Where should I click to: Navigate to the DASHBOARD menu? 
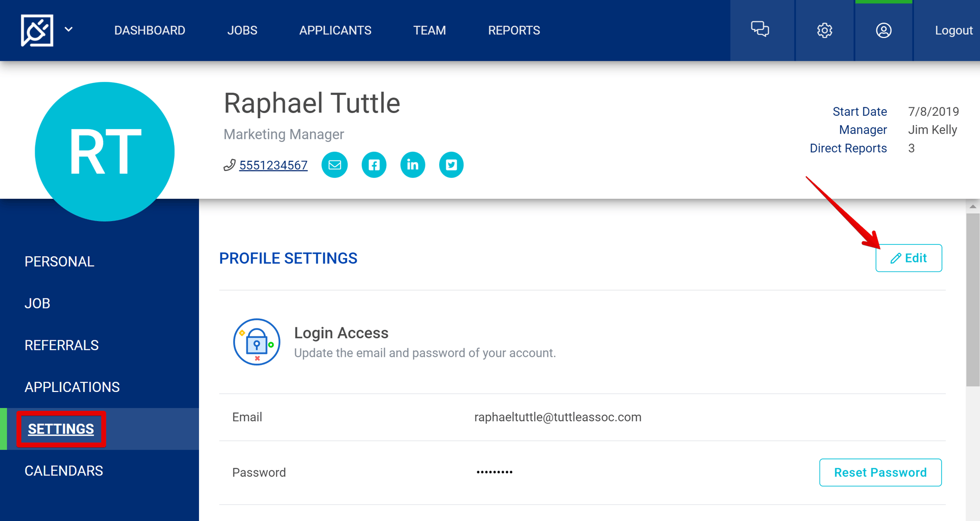(x=150, y=30)
